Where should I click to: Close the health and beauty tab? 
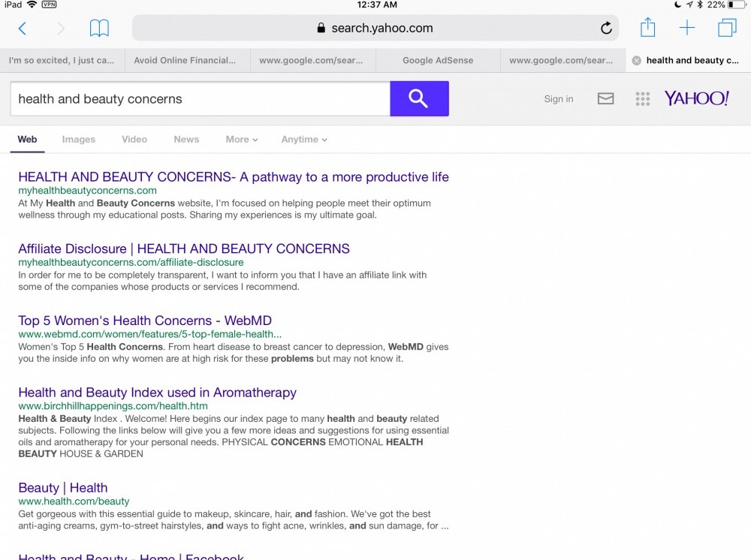coord(637,60)
